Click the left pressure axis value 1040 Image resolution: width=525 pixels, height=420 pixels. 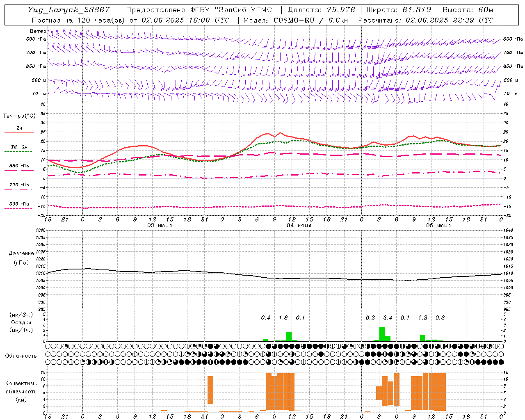41,231
